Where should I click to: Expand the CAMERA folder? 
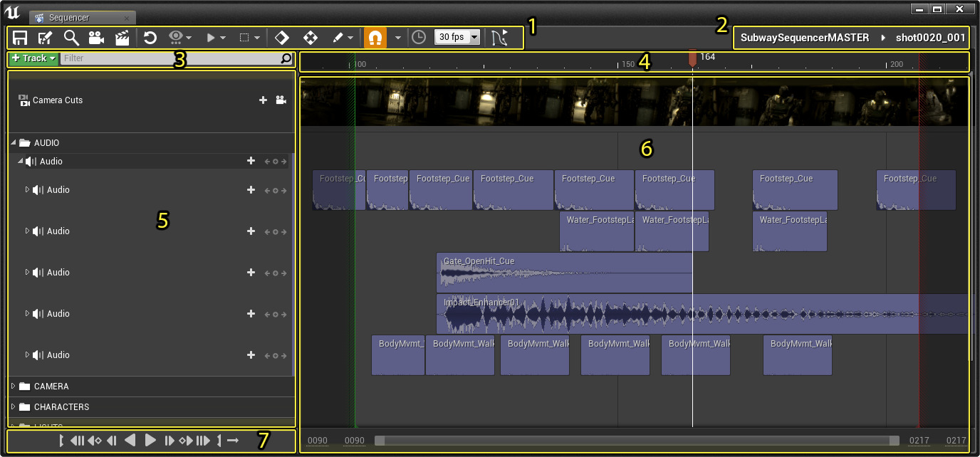tap(14, 387)
